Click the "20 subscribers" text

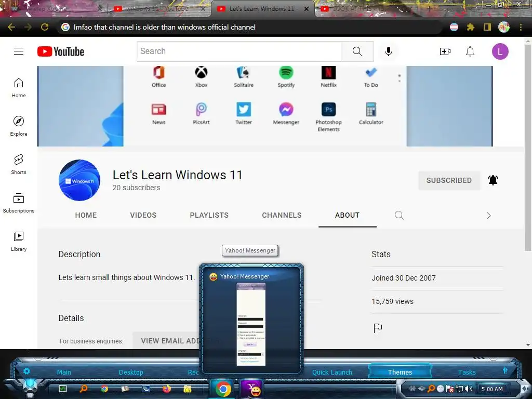[137, 188]
